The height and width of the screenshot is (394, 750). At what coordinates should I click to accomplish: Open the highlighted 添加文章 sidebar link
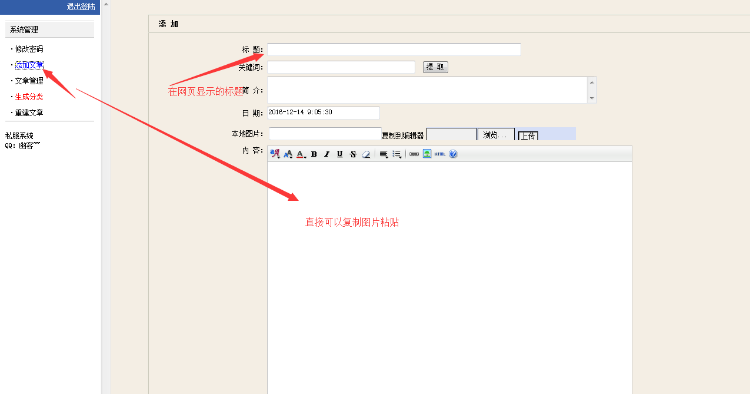[x=29, y=65]
